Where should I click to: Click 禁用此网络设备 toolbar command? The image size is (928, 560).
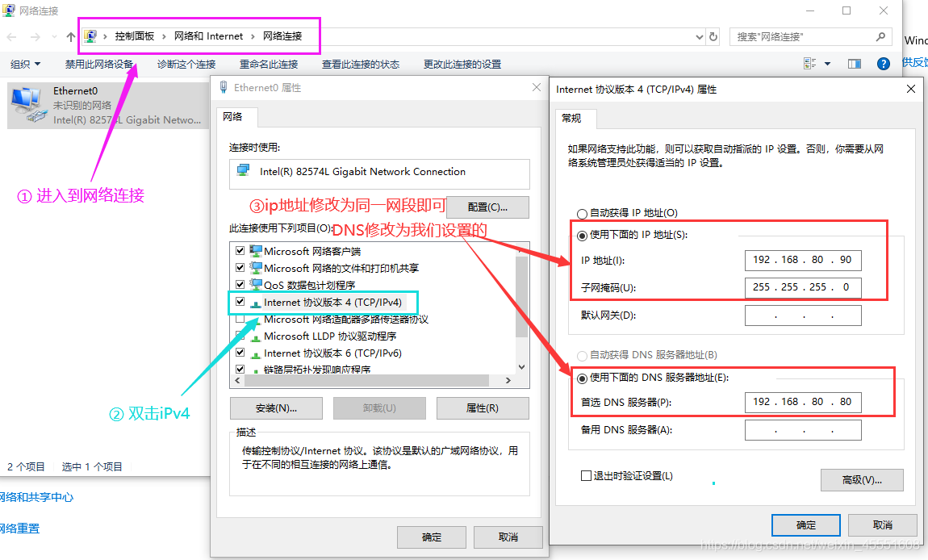[98, 64]
